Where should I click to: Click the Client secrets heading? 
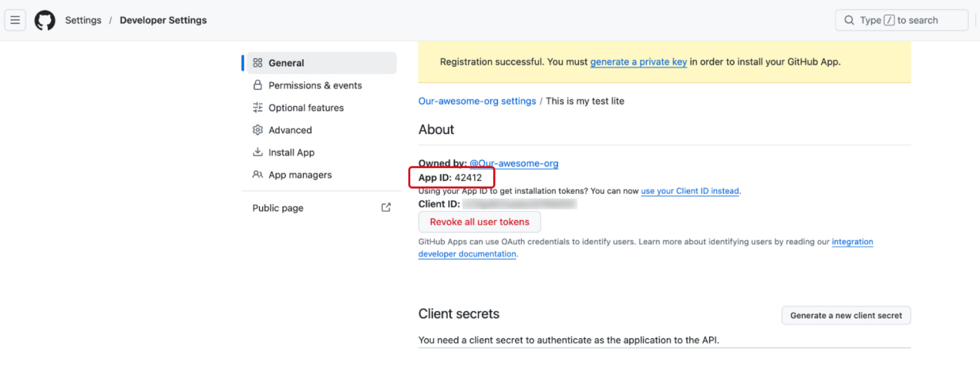pyautogui.click(x=459, y=314)
